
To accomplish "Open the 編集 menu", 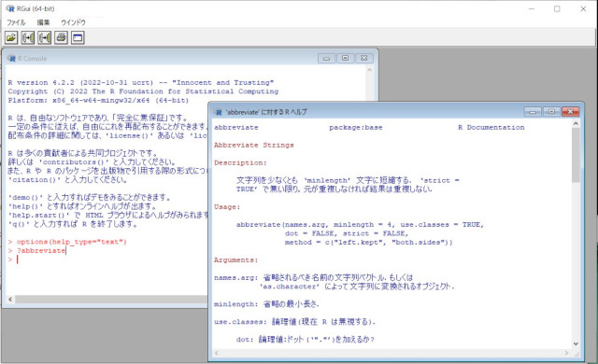I will point(43,22).
